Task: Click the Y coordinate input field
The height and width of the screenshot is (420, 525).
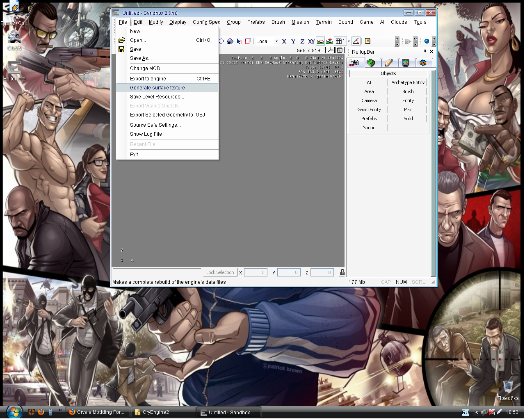Action: pos(289,272)
